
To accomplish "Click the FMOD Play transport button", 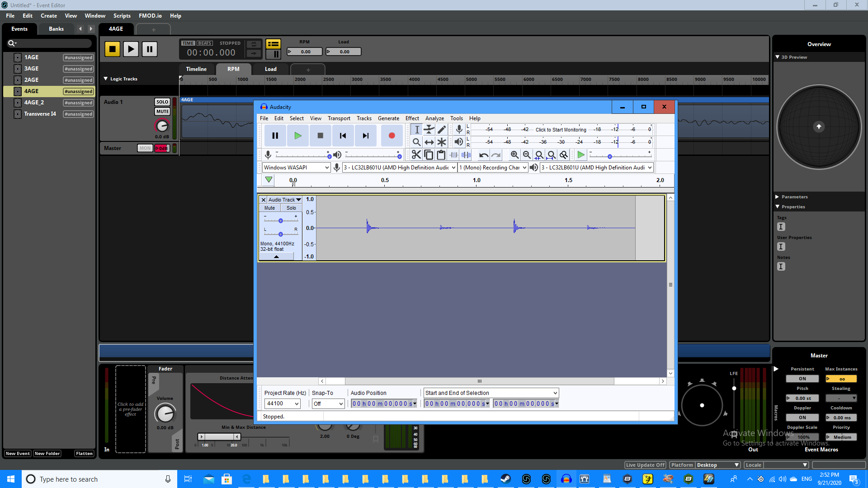I will (x=131, y=49).
